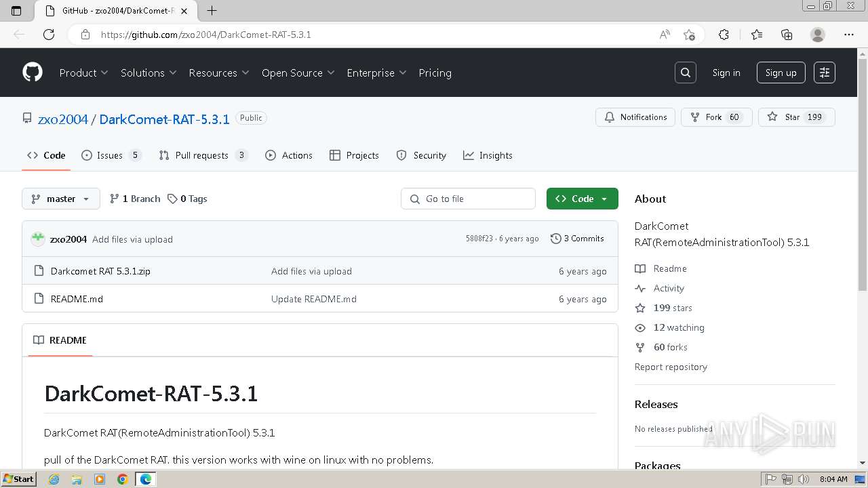Open the Security tab
Screen dimensions: 868x488
[x=421, y=155]
